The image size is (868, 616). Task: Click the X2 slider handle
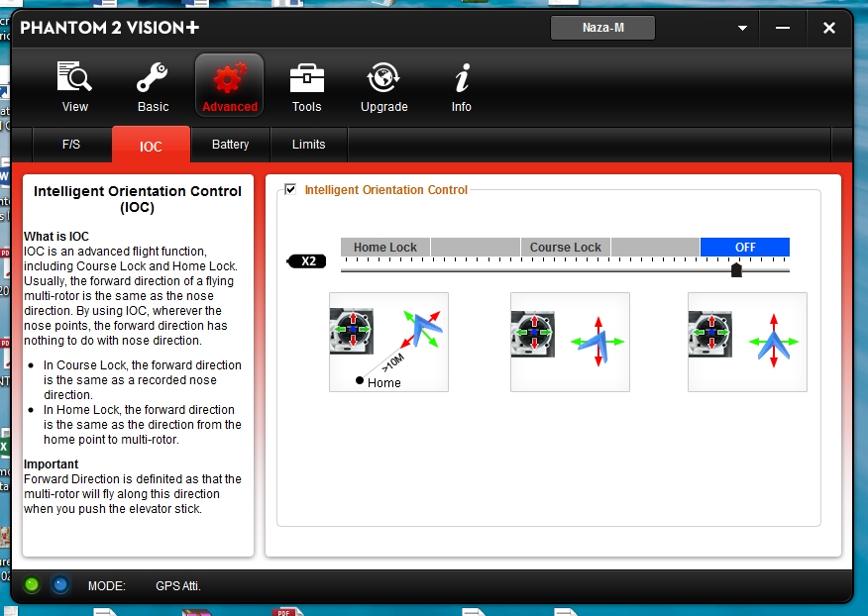pos(736,270)
